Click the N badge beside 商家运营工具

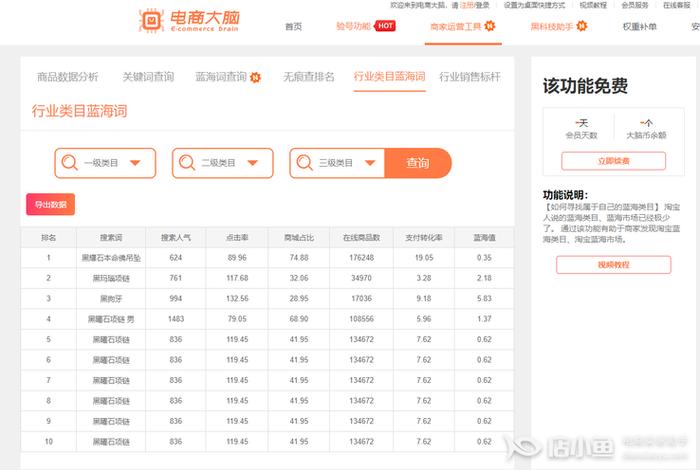[x=490, y=26]
